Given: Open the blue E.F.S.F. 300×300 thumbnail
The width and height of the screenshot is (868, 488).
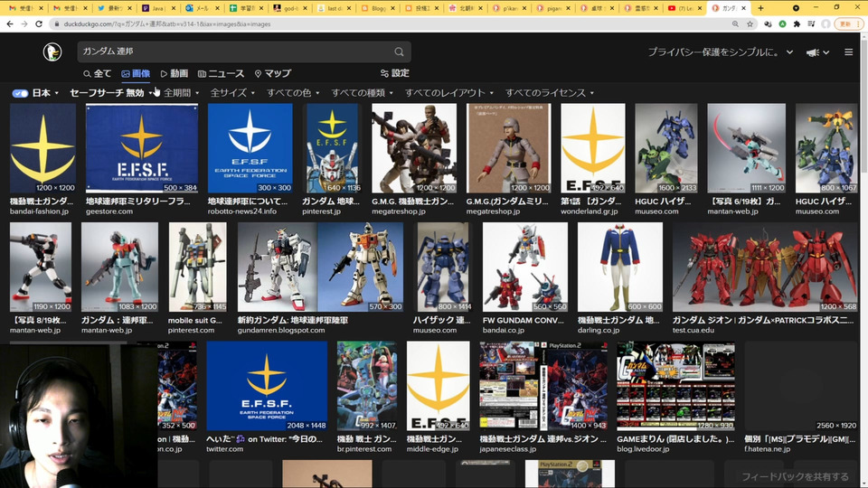Looking at the screenshot, I should tap(250, 148).
